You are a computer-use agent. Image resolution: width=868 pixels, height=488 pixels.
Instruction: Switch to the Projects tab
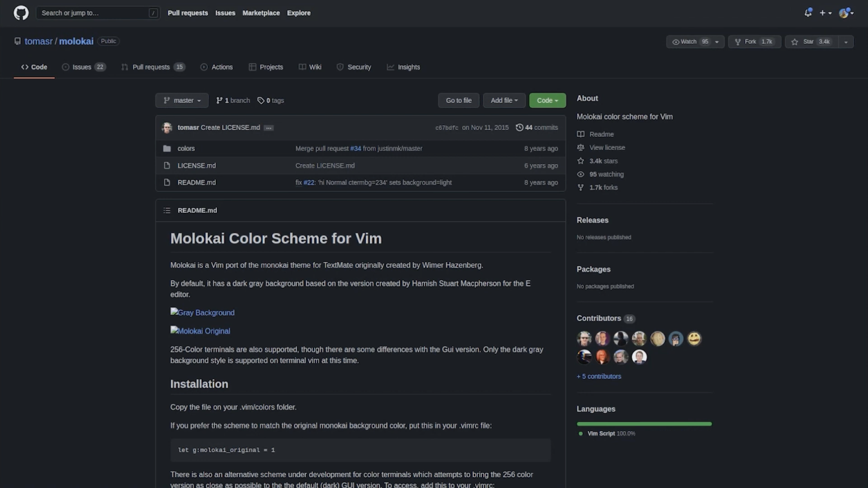265,67
